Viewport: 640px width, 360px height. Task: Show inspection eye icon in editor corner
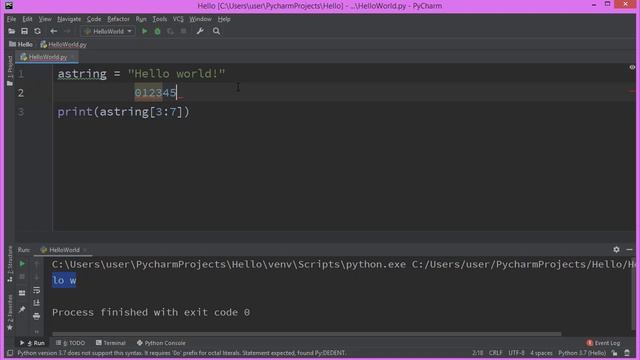coord(632,67)
